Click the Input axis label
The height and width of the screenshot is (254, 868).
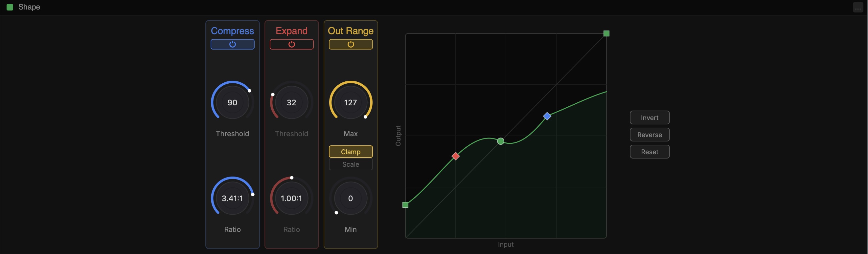(x=506, y=244)
